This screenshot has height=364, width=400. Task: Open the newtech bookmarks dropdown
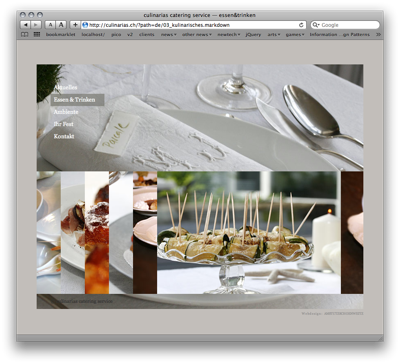[229, 34]
